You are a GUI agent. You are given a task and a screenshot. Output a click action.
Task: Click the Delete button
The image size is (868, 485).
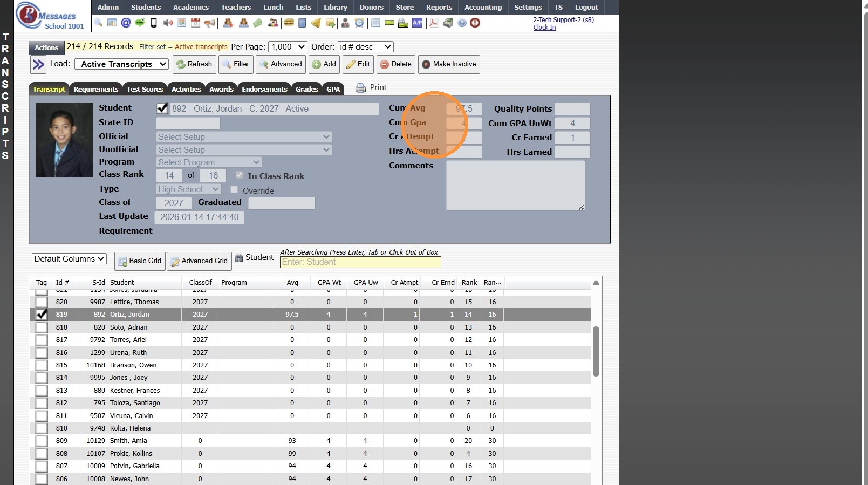coord(396,64)
